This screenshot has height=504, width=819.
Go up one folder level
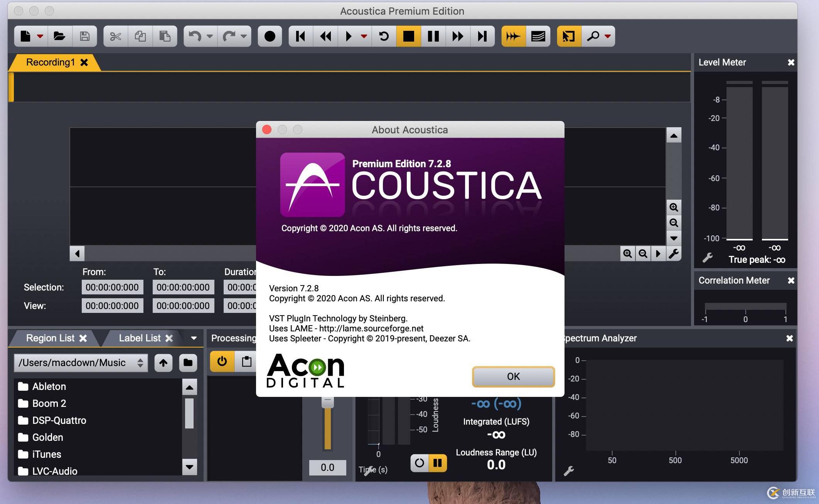[x=163, y=363]
